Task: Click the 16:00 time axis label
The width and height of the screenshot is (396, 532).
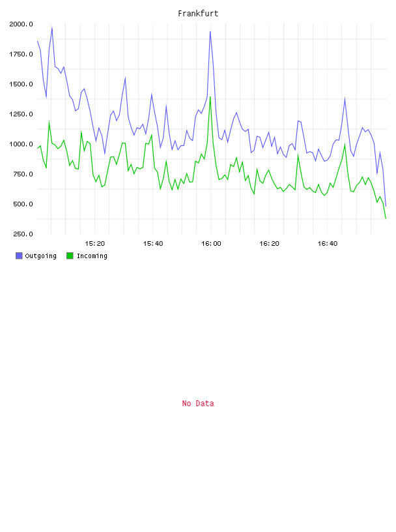Action: point(211,244)
